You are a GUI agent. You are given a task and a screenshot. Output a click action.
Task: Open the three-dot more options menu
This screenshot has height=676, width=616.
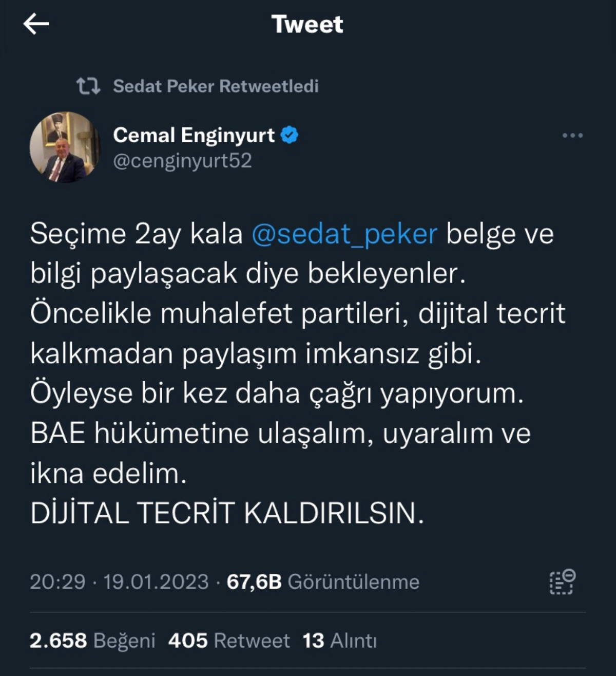point(572,136)
